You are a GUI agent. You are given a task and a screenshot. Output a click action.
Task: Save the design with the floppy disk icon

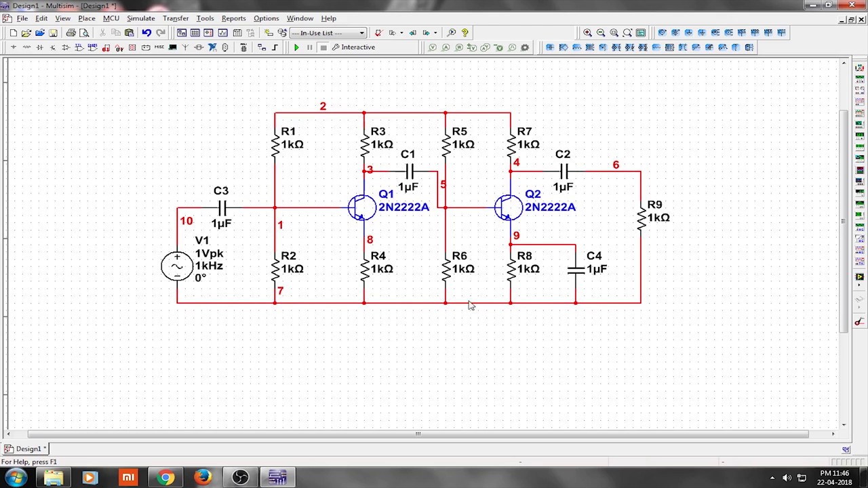tap(53, 33)
